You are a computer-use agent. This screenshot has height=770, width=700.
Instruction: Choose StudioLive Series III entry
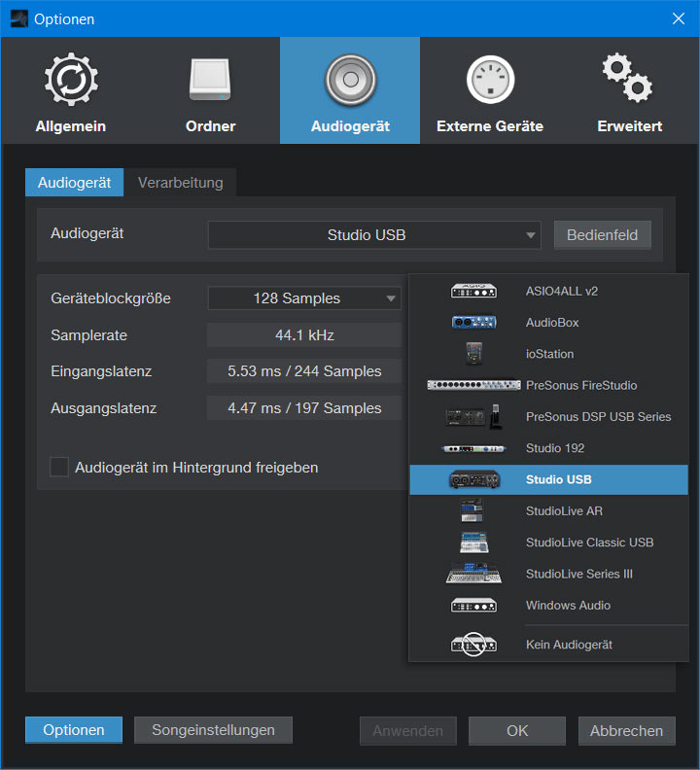click(548, 574)
